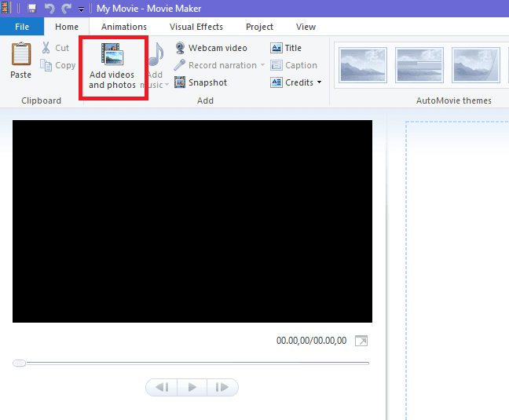Click the preview seek slider handle
Viewport: 509px width, 420px height.
(19, 363)
